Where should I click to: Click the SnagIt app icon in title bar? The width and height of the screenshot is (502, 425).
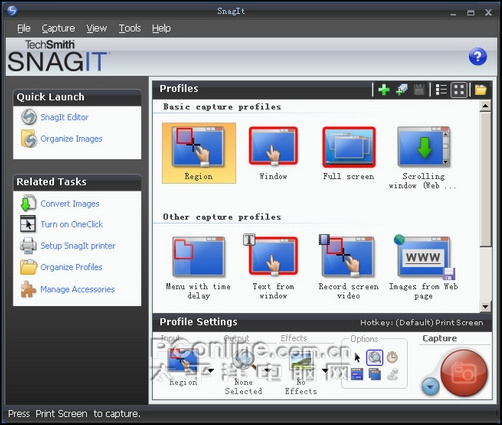(x=12, y=11)
